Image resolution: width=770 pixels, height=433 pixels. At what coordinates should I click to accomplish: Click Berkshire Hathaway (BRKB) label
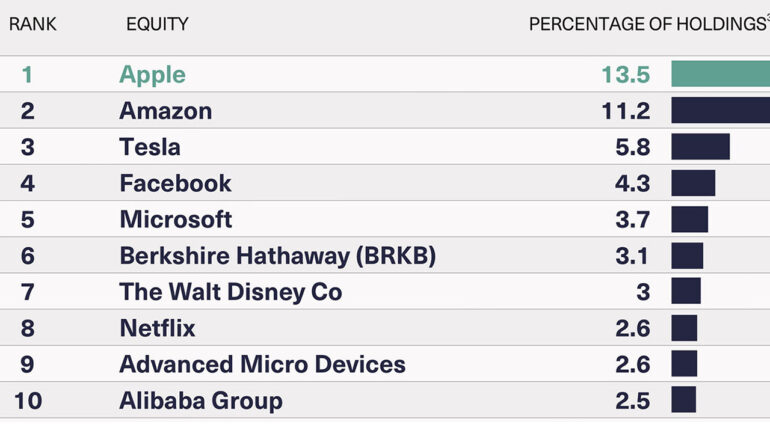click(278, 256)
